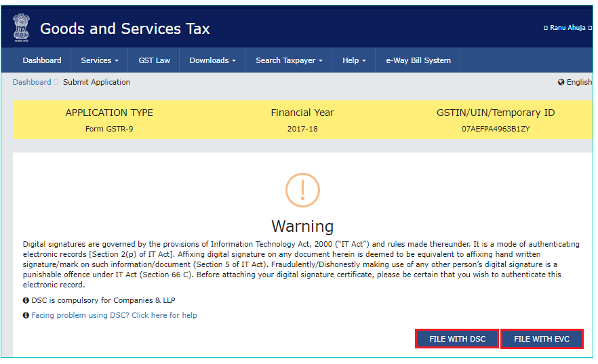Open the GST Law menu item
The image size is (598, 364).
(154, 60)
